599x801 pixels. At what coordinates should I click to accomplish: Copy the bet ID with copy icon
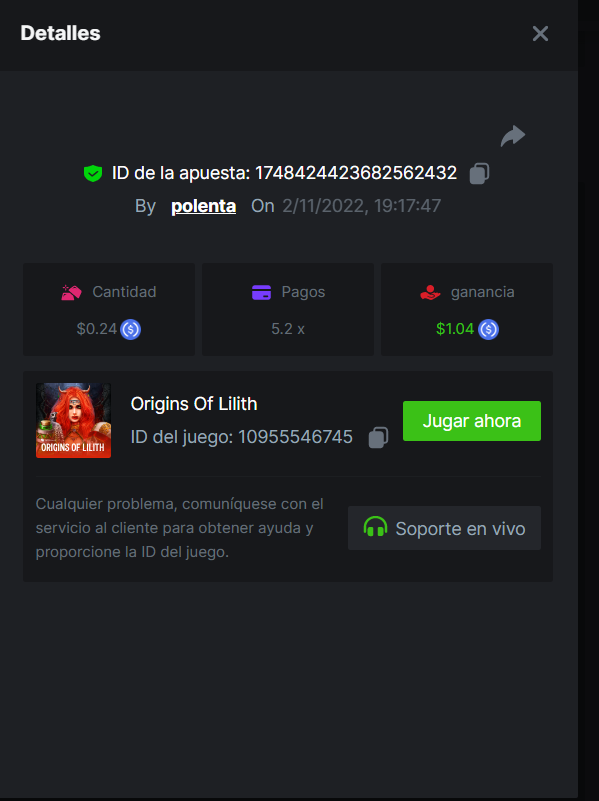point(479,174)
